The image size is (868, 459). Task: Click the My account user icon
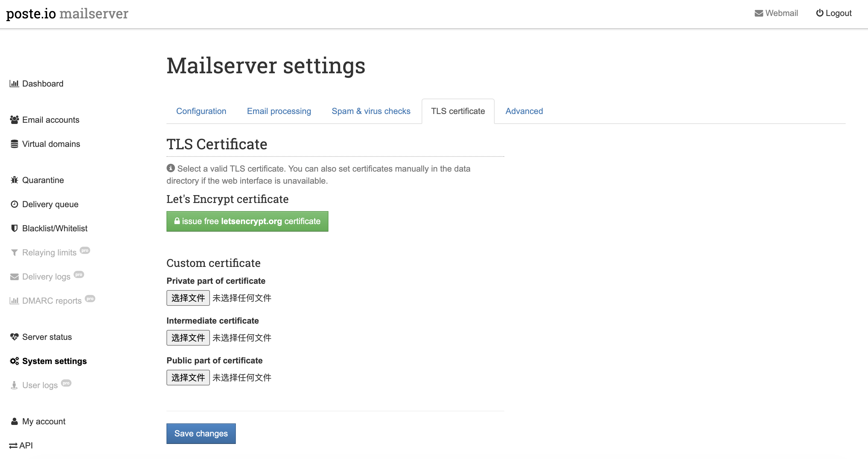(14, 422)
